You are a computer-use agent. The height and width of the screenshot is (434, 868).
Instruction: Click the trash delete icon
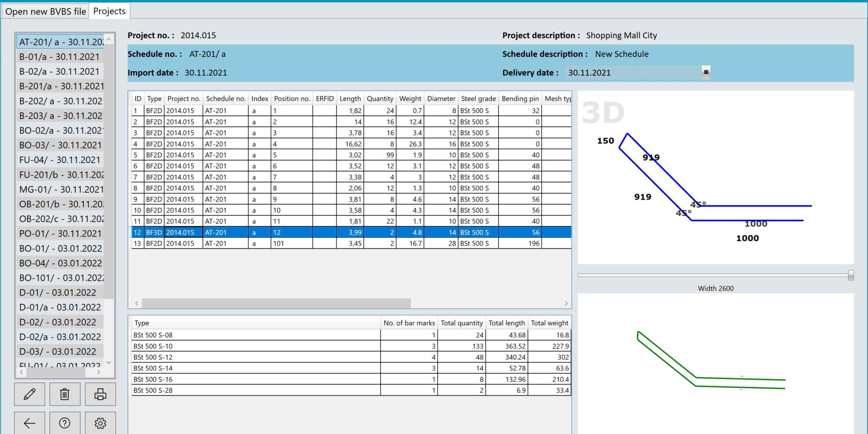point(65,394)
